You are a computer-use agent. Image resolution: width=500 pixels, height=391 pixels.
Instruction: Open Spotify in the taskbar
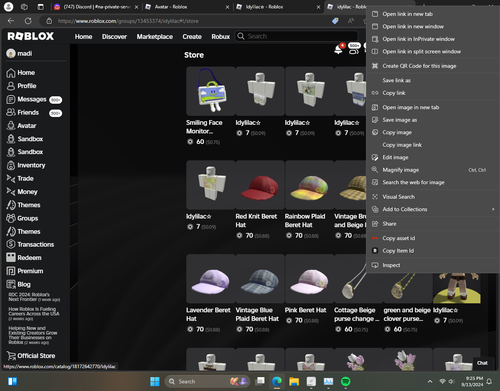tap(345, 381)
